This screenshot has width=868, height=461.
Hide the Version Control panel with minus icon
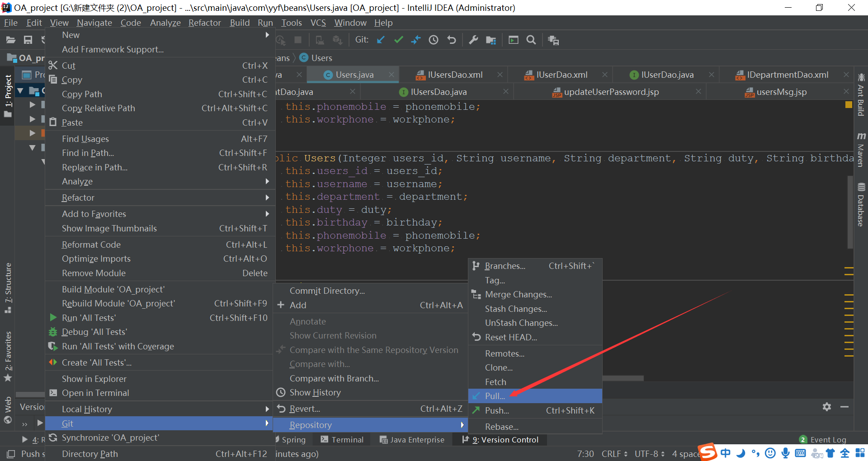(844, 407)
